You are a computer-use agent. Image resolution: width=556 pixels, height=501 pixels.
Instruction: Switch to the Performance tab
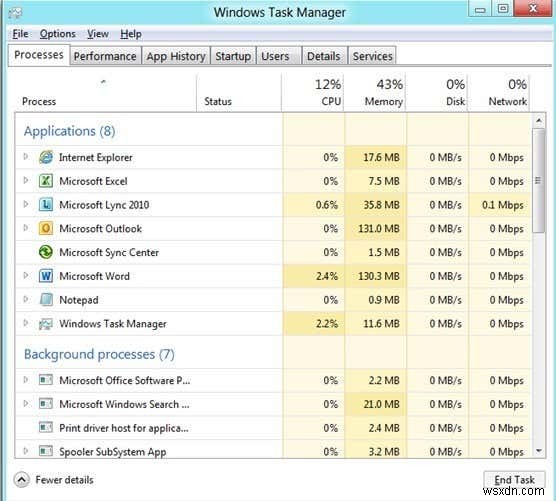click(105, 56)
